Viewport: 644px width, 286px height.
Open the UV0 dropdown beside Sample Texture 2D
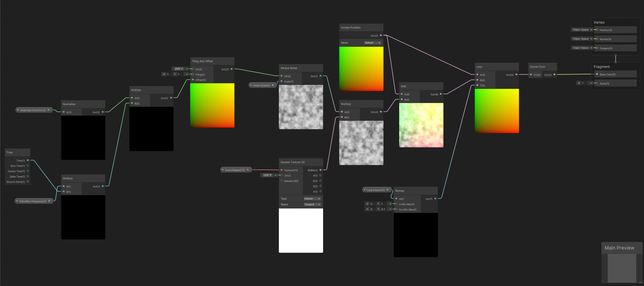pyautogui.click(x=267, y=175)
